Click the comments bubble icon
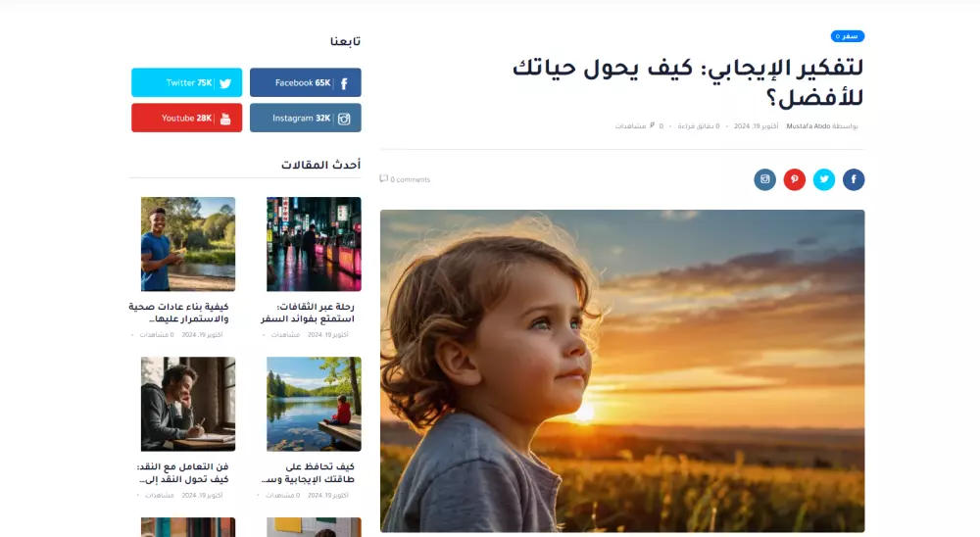This screenshot has width=980, height=537. pyautogui.click(x=384, y=178)
